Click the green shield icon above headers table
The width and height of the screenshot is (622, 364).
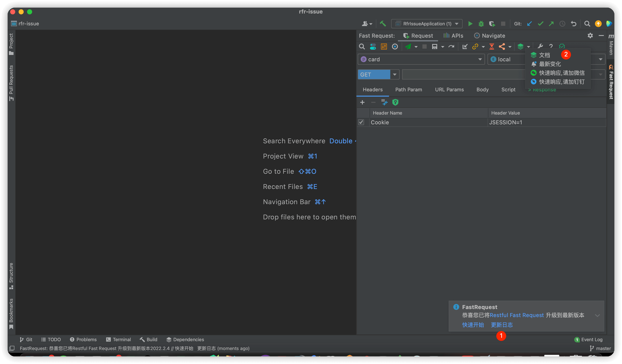(x=395, y=102)
